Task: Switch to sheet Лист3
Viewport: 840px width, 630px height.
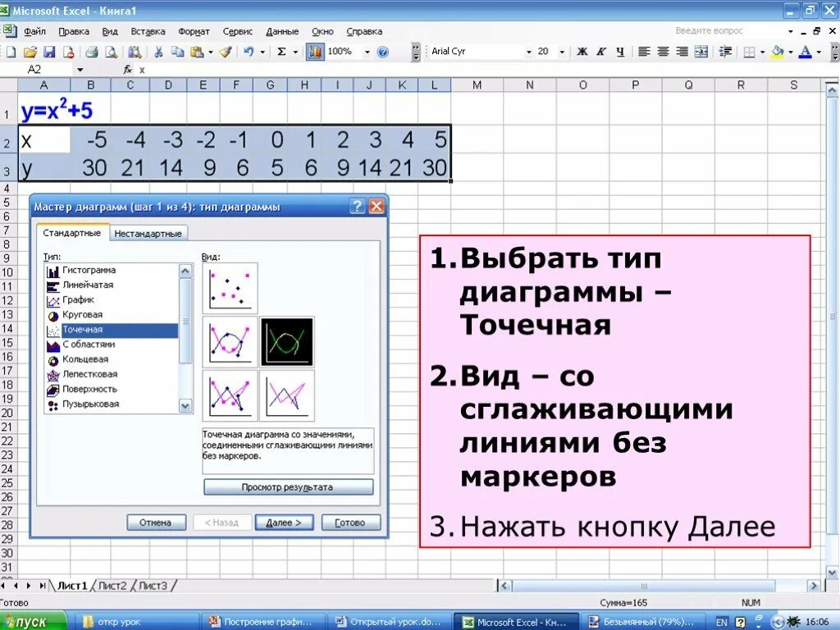Action: [x=153, y=586]
